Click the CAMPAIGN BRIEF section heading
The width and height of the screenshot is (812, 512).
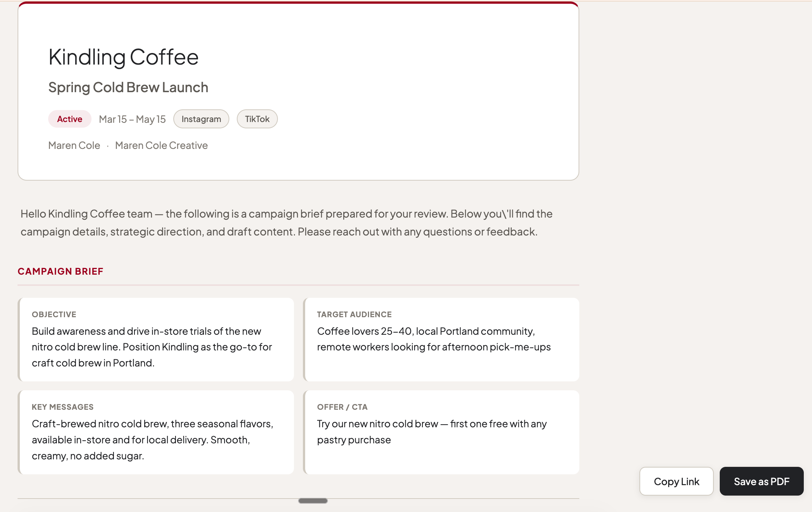coord(60,271)
